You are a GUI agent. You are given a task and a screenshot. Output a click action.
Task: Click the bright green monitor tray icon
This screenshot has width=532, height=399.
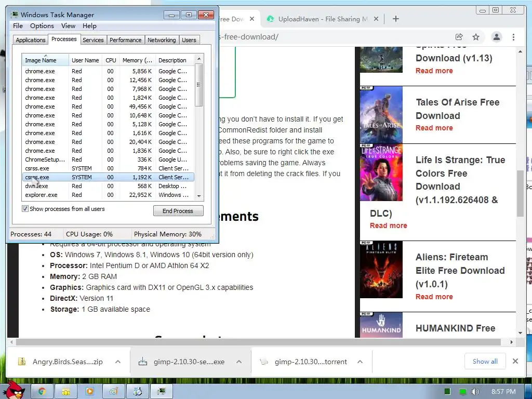click(x=462, y=392)
